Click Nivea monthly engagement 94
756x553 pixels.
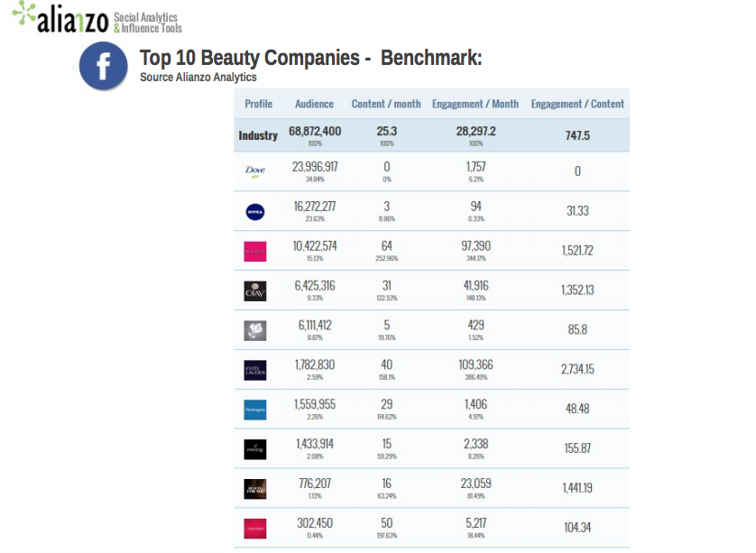click(475, 207)
